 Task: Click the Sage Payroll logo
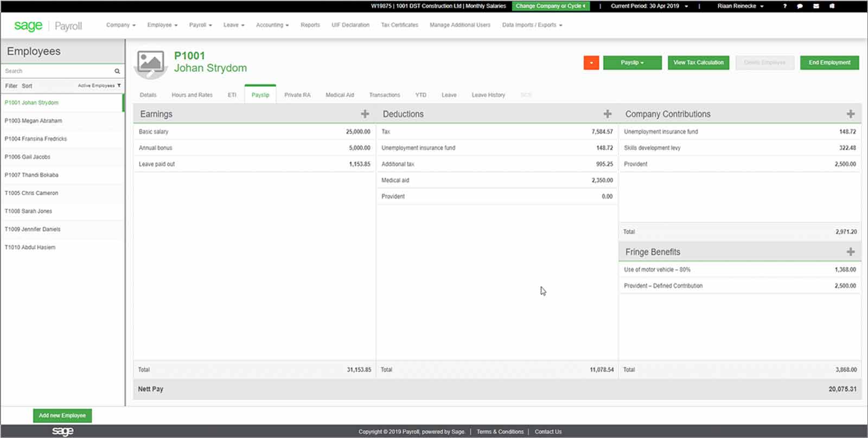coord(48,25)
